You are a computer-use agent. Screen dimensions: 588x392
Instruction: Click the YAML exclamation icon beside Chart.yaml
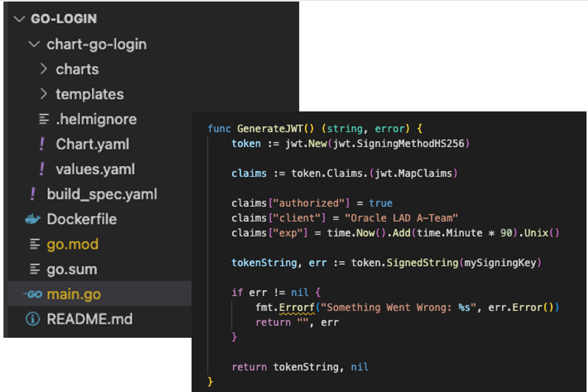(x=42, y=144)
